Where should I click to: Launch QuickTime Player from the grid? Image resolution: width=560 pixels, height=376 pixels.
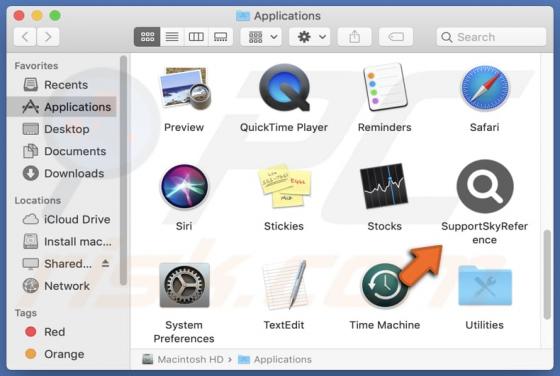(x=284, y=87)
